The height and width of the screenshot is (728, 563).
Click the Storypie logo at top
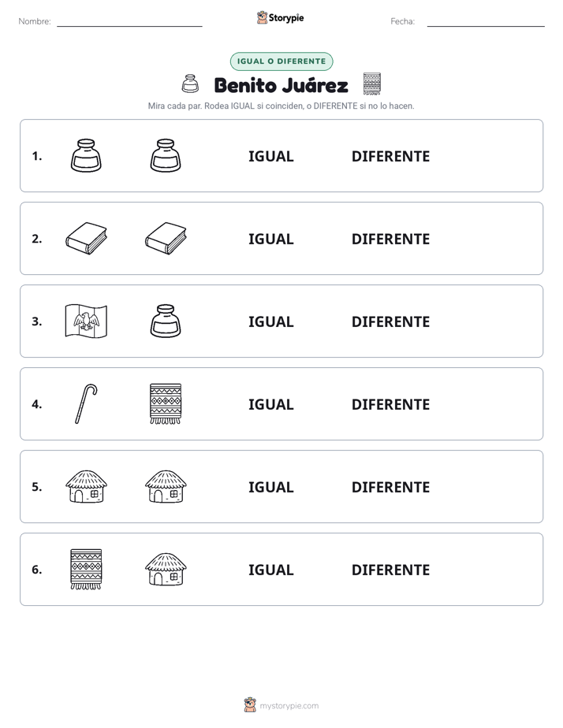tap(281, 17)
